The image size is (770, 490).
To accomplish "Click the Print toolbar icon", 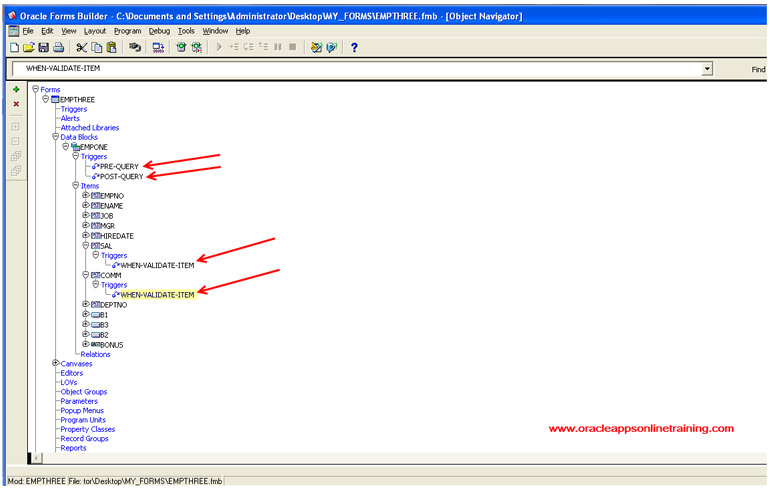I will click(58, 48).
